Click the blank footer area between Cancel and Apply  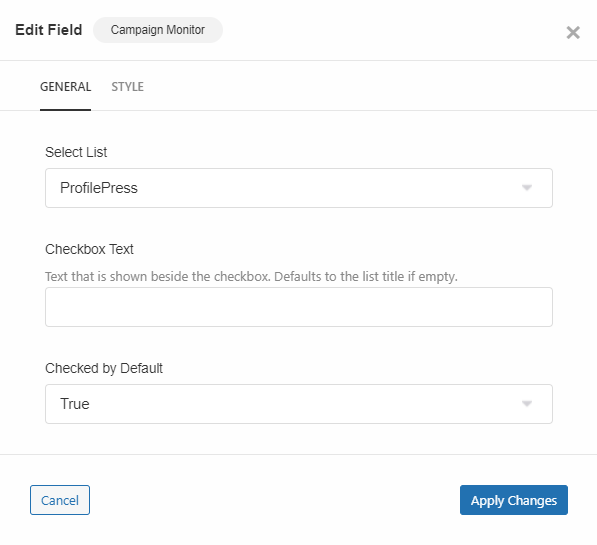point(275,500)
